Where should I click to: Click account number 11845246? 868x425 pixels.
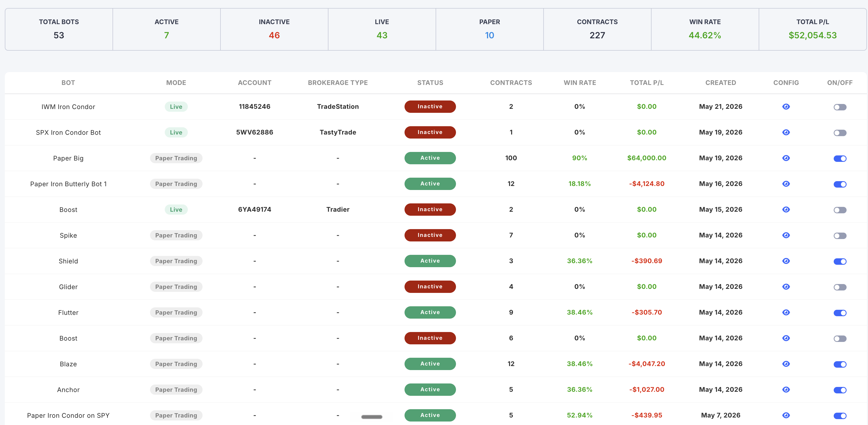point(255,106)
